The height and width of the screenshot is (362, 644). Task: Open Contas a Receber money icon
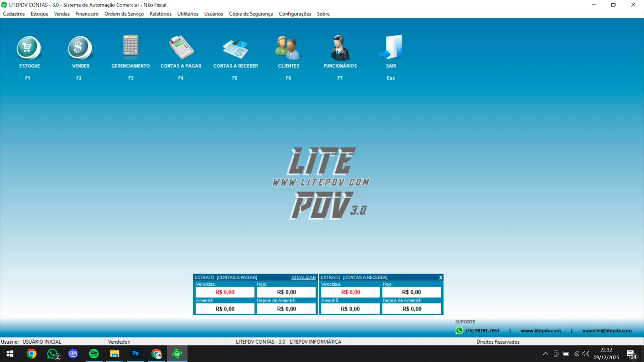[235, 48]
